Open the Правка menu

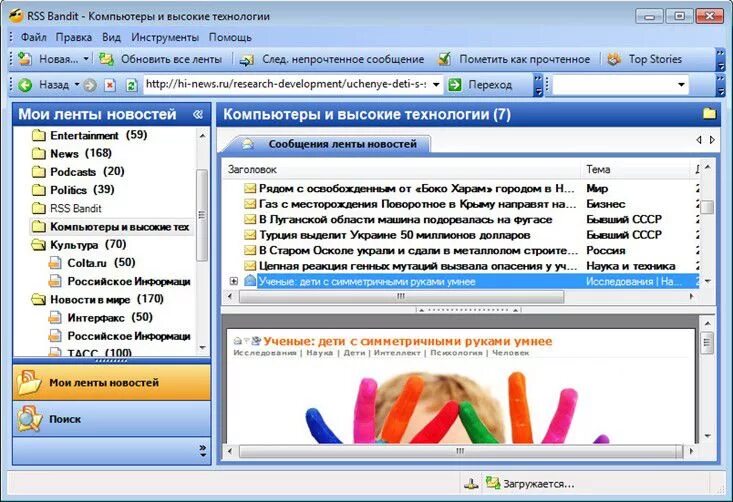(x=74, y=37)
